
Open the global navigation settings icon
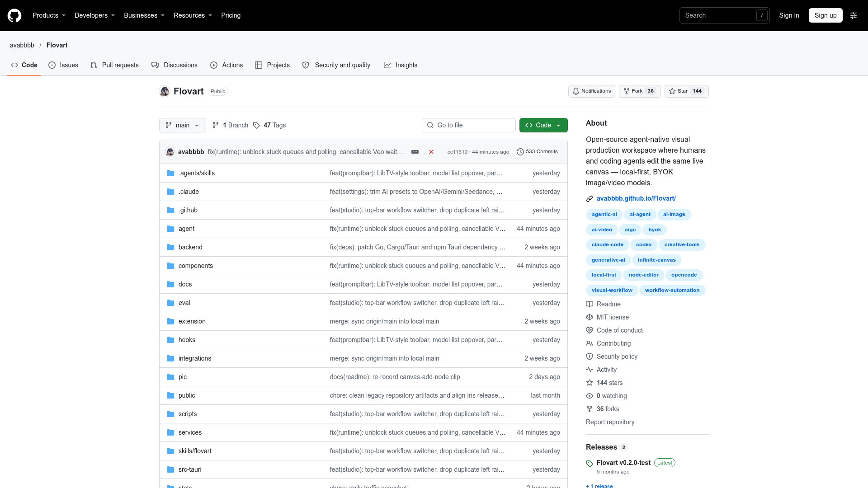(854, 15)
